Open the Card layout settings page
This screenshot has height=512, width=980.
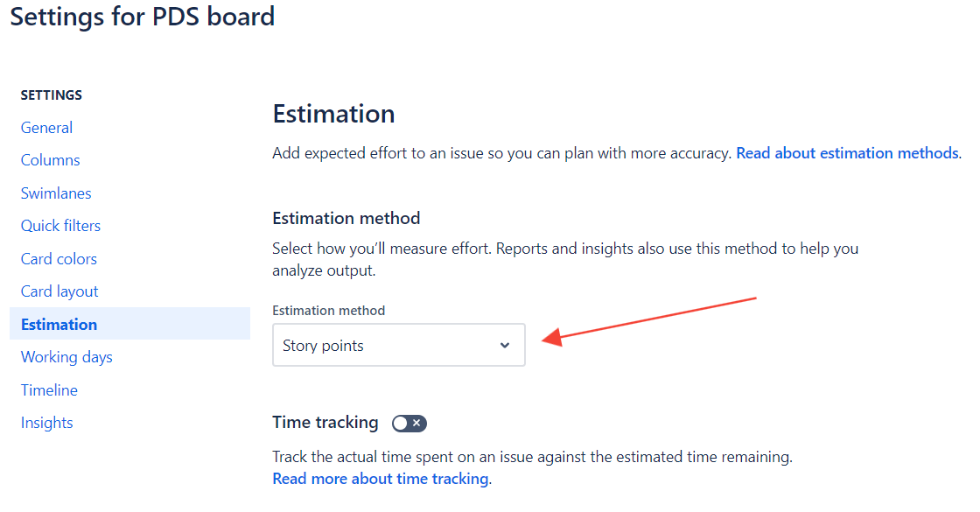pos(59,291)
